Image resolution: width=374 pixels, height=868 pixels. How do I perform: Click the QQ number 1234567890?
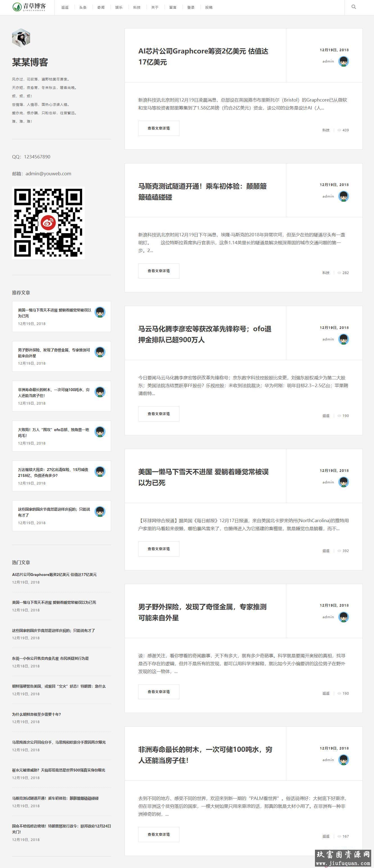(37, 157)
